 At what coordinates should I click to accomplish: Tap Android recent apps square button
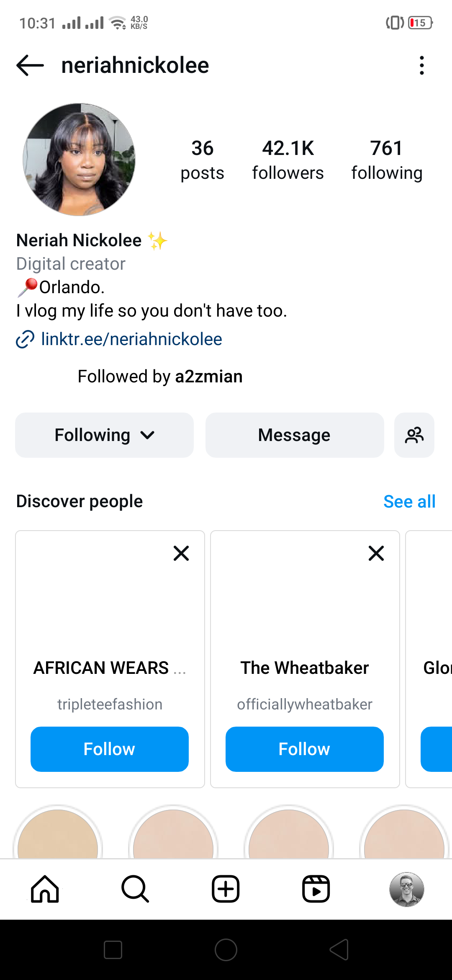click(113, 950)
